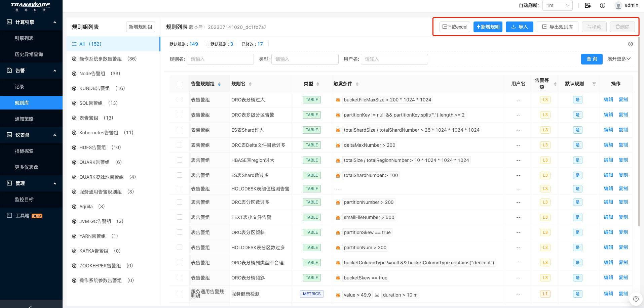Image resolution: width=644 pixels, height=308 pixels.
Task: Check the ORC表多级分区告警 row checkbox
Action: [180, 115]
